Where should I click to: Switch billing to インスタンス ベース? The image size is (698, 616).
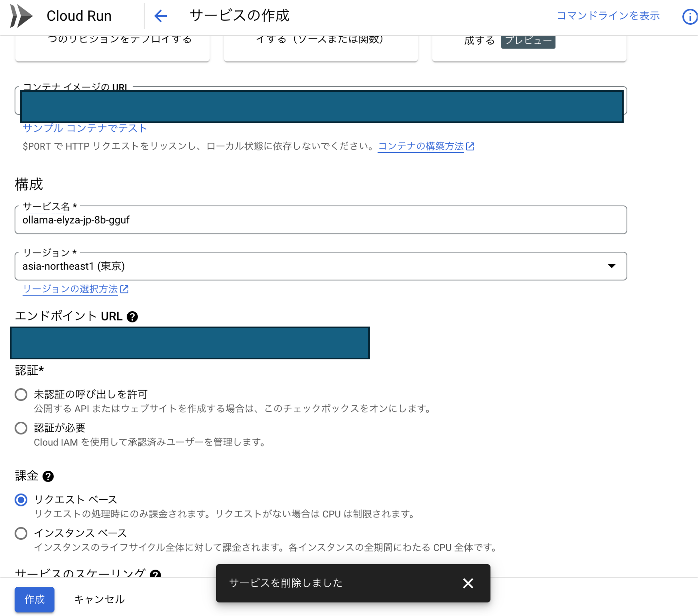[x=21, y=533]
